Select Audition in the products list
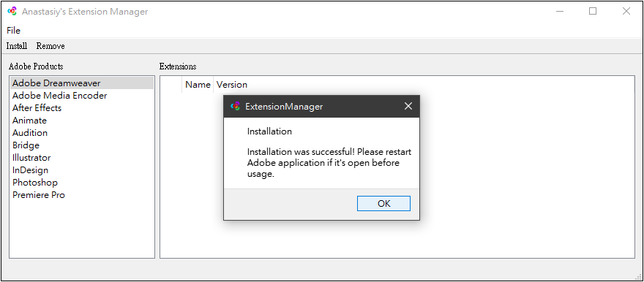Viewport: 644px width, 282px height. tap(82, 133)
